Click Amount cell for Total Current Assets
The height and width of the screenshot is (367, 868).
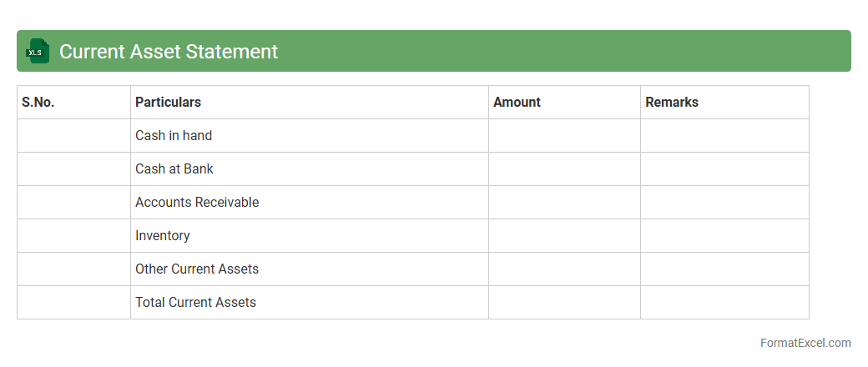tap(564, 302)
